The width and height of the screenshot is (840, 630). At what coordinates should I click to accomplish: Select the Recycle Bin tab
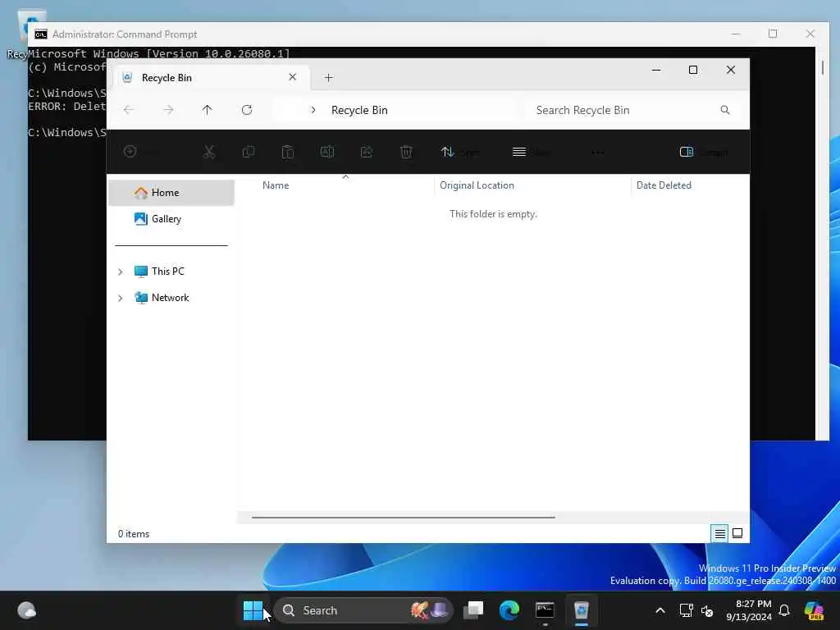pyautogui.click(x=212, y=78)
